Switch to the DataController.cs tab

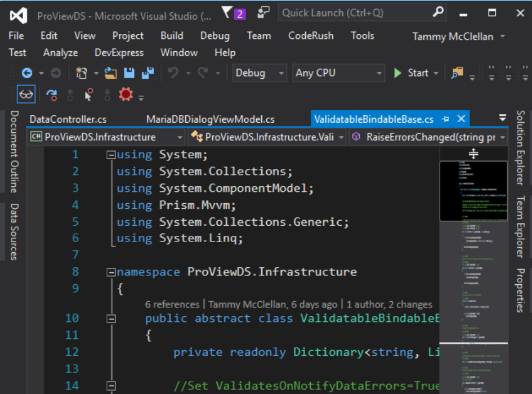(x=68, y=119)
